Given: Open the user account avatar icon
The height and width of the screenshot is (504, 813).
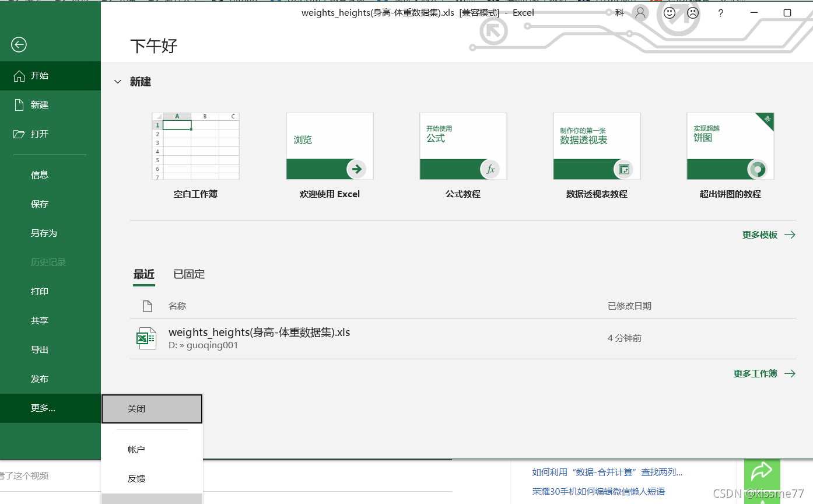Looking at the screenshot, I should coord(640,12).
